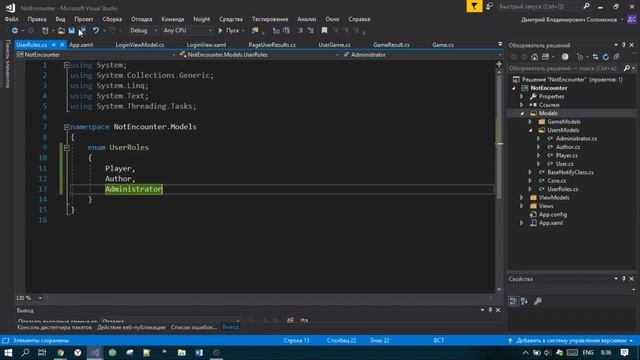Screen dimensions: 640x360
Task: Click the New Project toolbar icon
Action: pos(45,31)
